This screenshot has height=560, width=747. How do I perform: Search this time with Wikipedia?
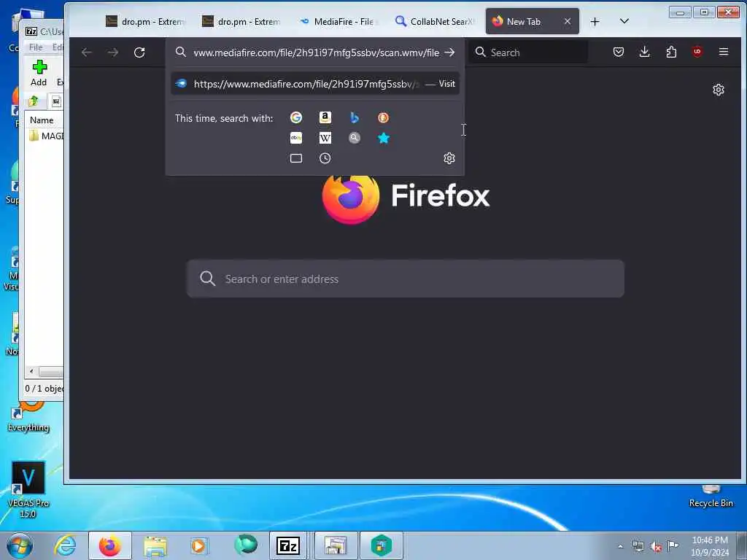[325, 138]
